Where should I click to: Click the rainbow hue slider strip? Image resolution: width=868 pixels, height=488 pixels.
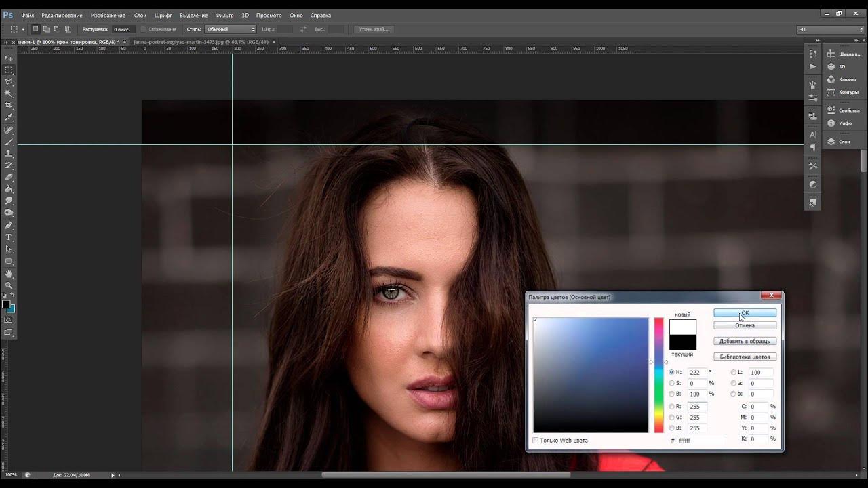point(658,375)
